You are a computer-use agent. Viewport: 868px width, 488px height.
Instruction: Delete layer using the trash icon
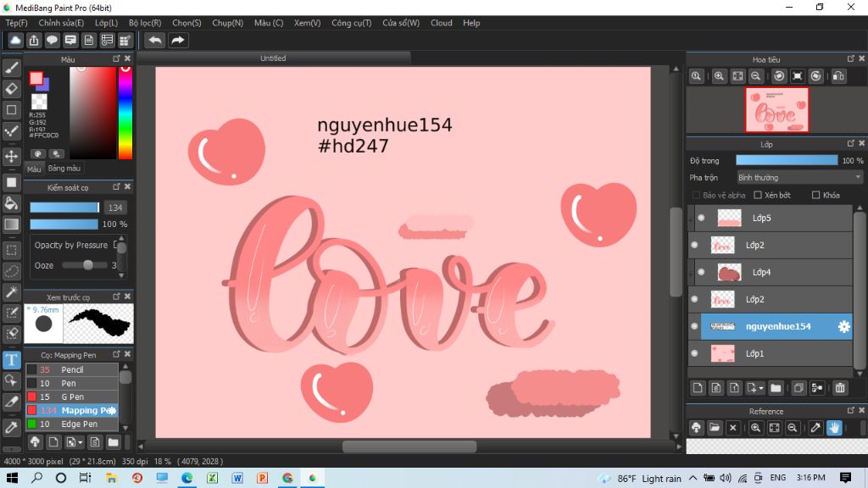(x=840, y=388)
